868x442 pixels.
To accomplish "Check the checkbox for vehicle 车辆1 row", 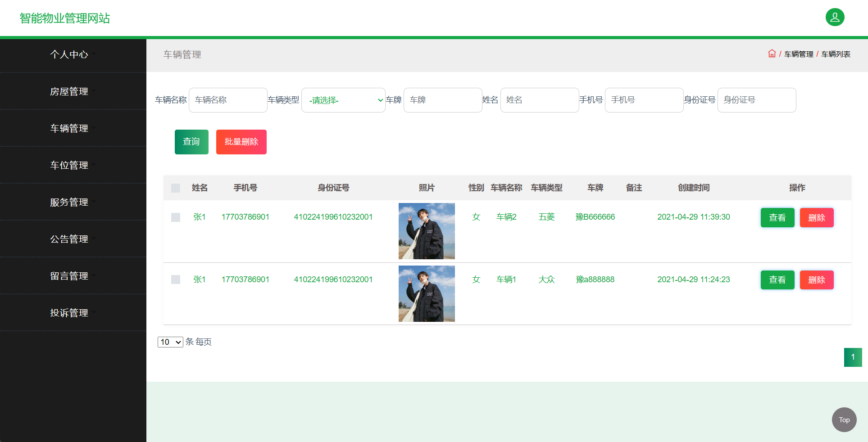I will [175, 280].
